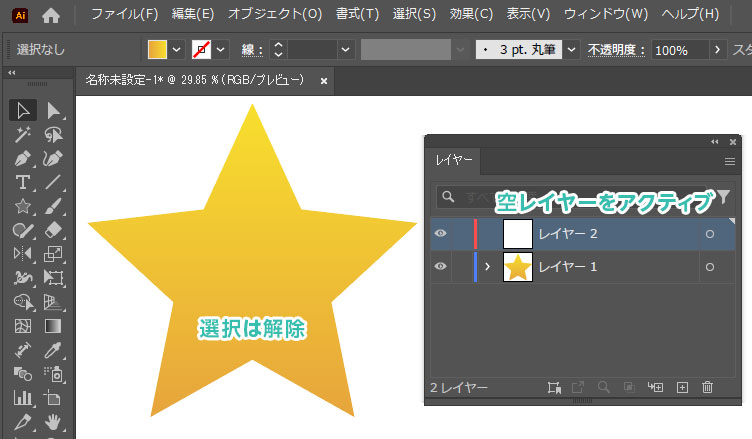Activate the Hand tool
Image resolution: width=752 pixels, height=439 pixels.
(54, 422)
